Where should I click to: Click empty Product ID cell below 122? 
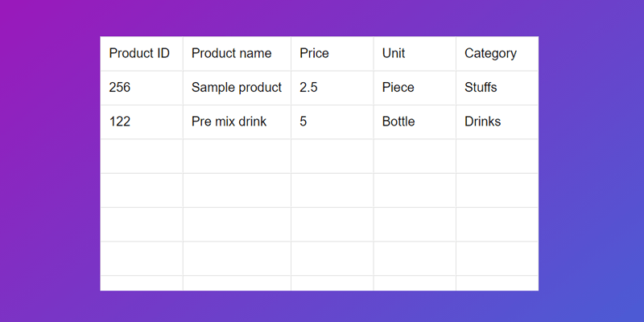[141, 156]
